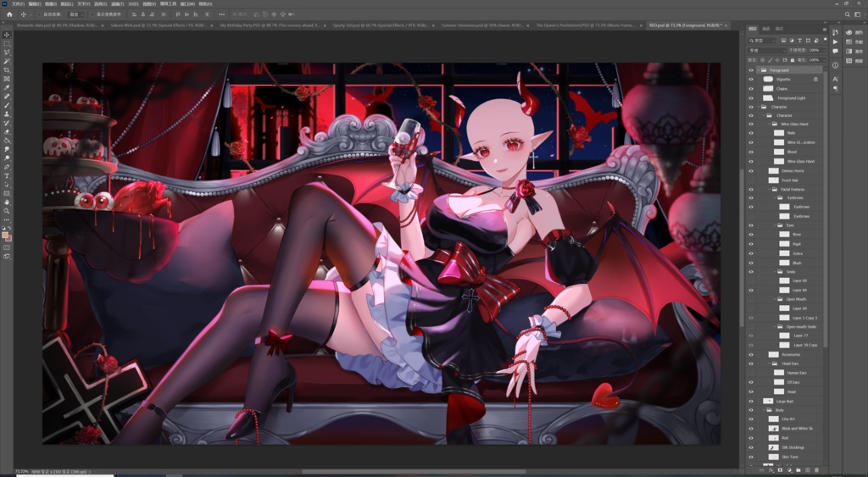This screenshot has width=868, height=477.
Task: Open the 图案 Patterns panel button
Action: click(x=854, y=61)
